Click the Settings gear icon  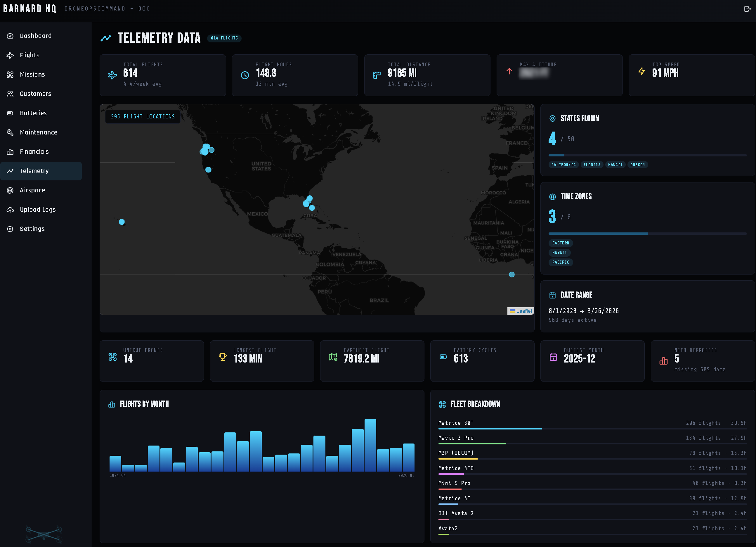10,229
